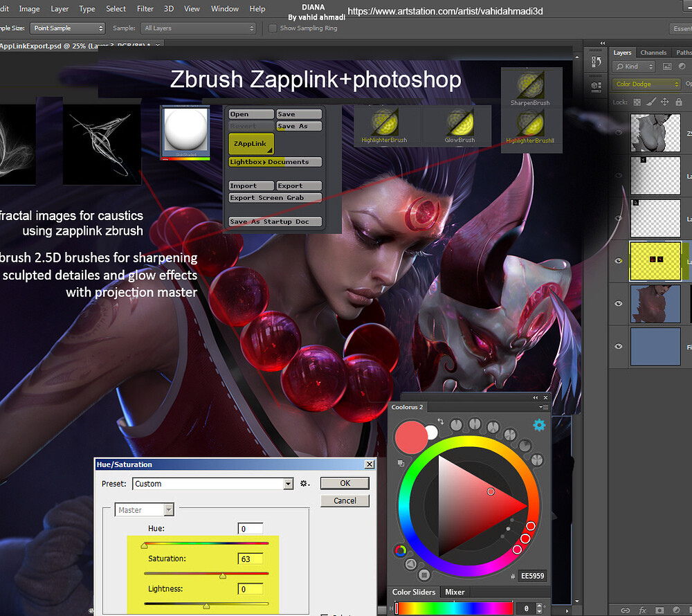The height and width of the screenshot is (616, 692).
Task: Select the GlowBrush icon
Action: tap(459, 123)
